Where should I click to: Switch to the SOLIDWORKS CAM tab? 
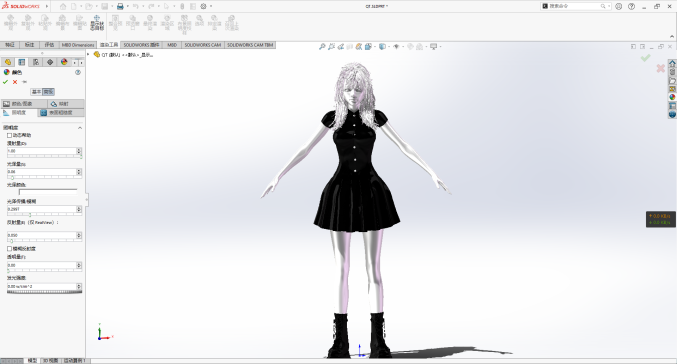(x=202, y=45)
